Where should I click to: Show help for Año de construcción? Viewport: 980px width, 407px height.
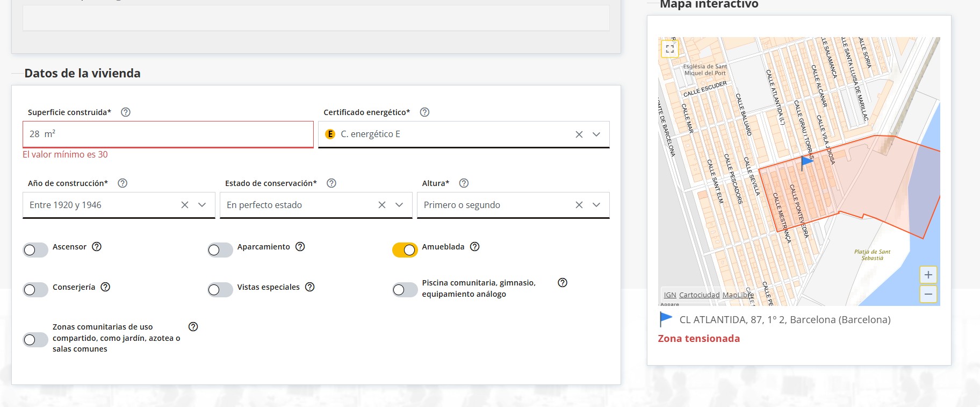122,183
